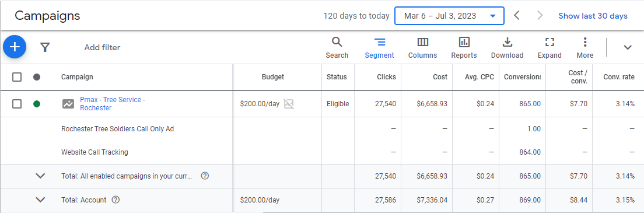Select the Segment toolbar icon
Image resolution: width=644 pixels, height=213 pixels.
tap(380, 48)
